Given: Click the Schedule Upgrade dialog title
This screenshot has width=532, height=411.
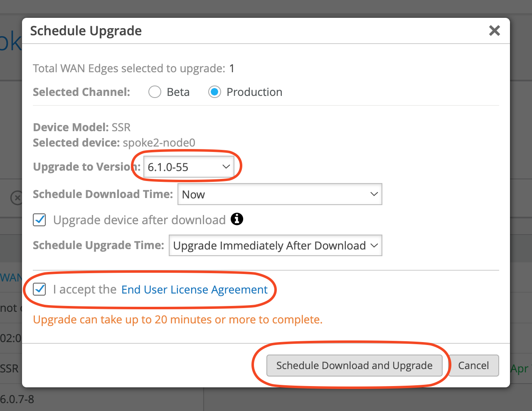Looking at the screenshot, I should (x=86, y=31).
